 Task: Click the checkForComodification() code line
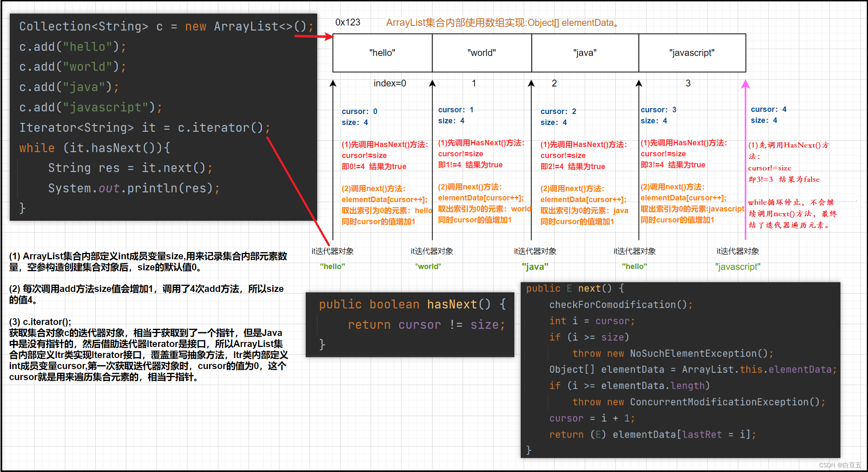(x=621, y=305)
